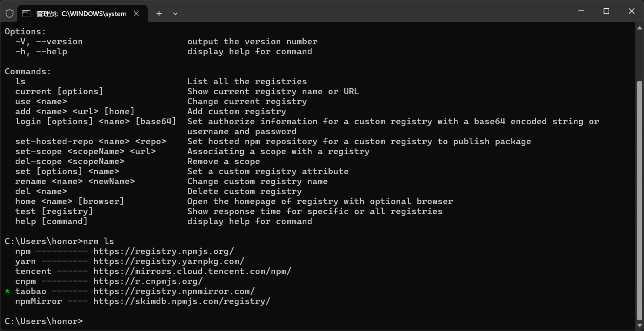Click the mirrors.cloud.tencent.com link

pyautogui.click(x=192, y=271)
